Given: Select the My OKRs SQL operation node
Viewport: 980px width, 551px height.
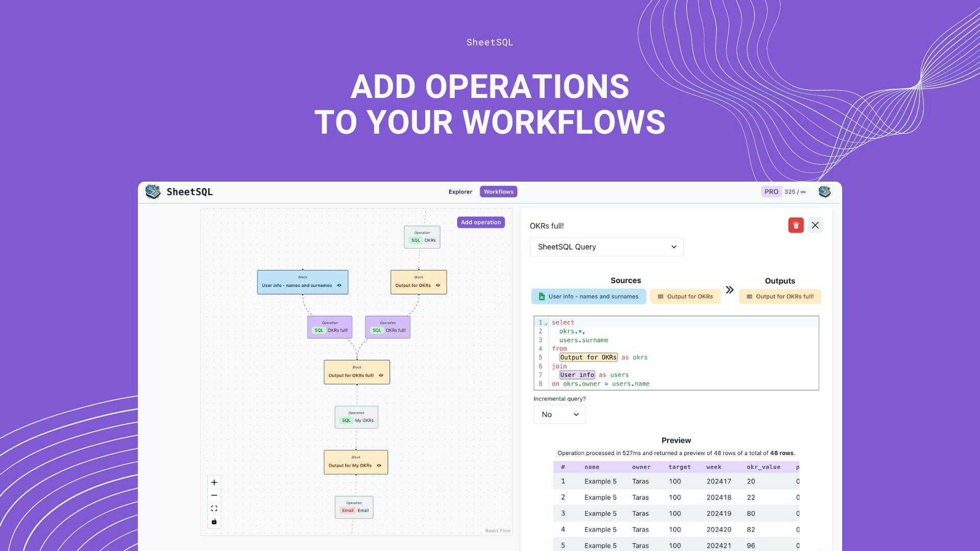Looking at the screenshot, I should pos(356,417).
